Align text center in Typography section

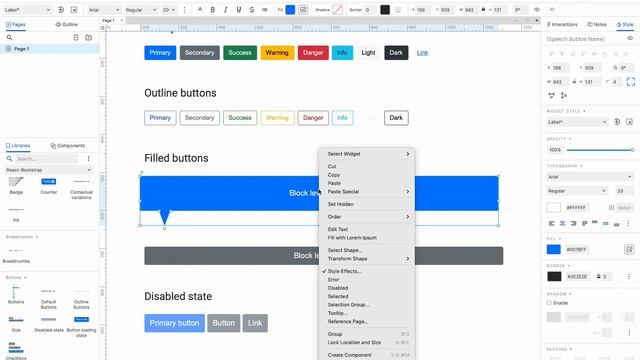pyautogui.click(x=562, y=223)
